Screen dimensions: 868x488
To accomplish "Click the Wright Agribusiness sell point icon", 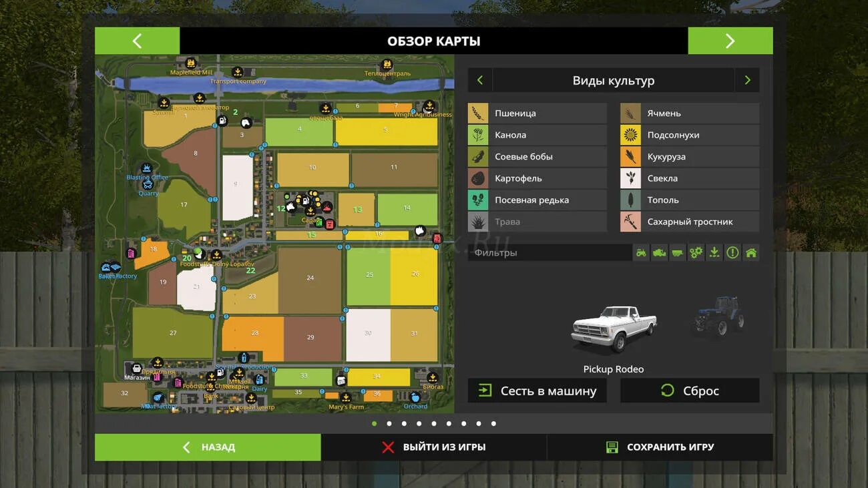I will click(x=429, y=106).
